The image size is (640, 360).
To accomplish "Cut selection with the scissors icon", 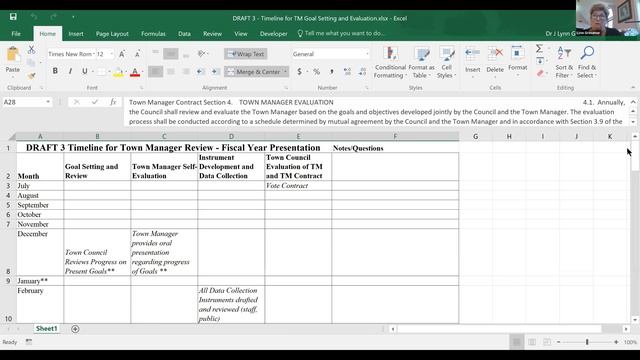I will click(x=31, y=50).
